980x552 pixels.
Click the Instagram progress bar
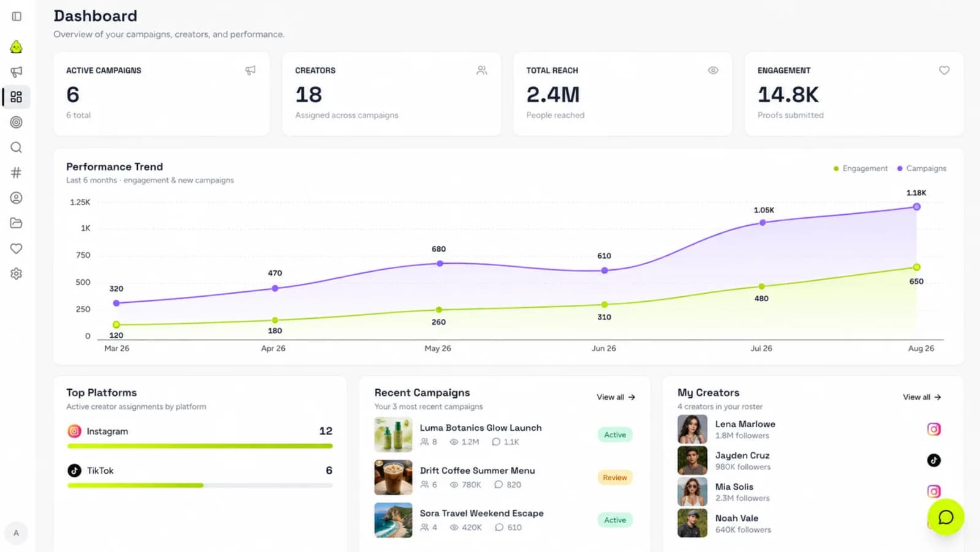tap(200, 446)
